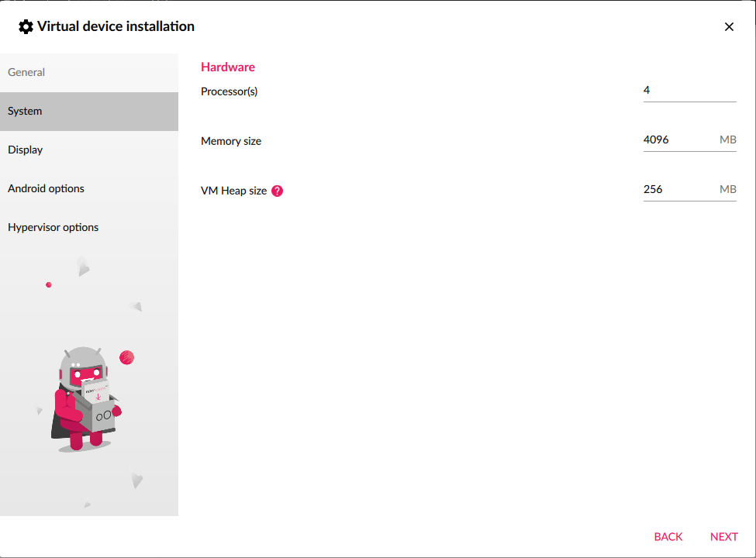Image resolution: width=756 pixels, height=558 pixels.
Task: Click the MB unit beside Memory size
Action: coord(727,140)
